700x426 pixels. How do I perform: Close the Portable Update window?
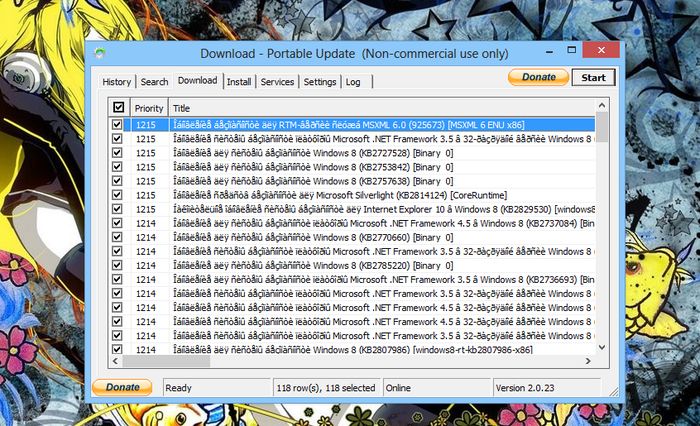tap(597, 50)
